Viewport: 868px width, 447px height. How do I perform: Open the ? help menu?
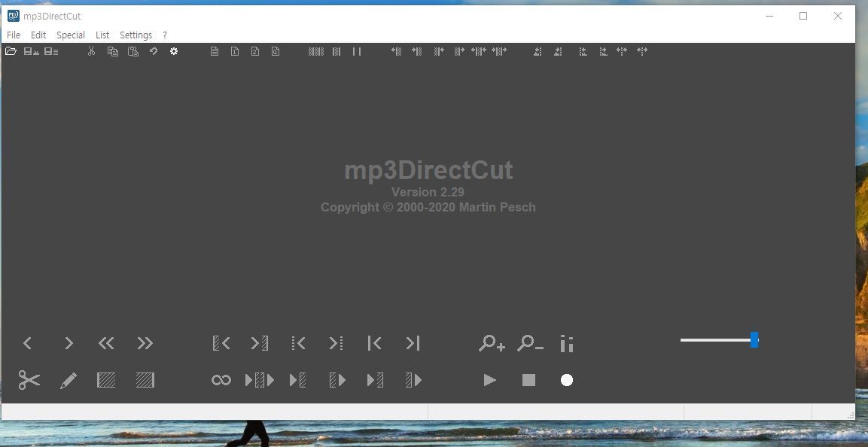(x=165, y=35)
